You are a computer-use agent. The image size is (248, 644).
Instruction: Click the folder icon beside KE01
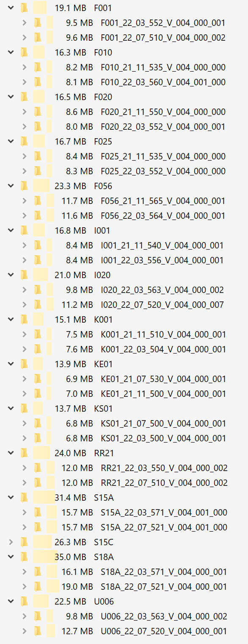[x=24, y=364]
